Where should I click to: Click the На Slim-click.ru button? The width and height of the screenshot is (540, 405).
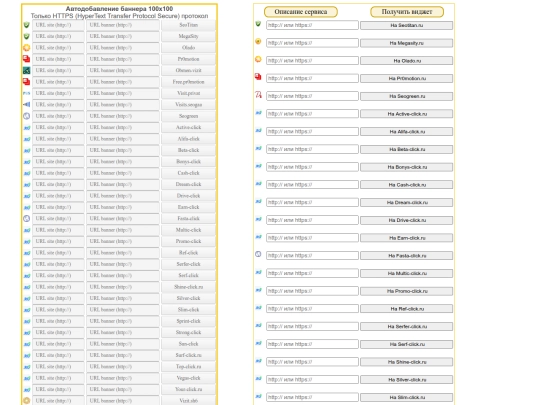click(406, 397)
